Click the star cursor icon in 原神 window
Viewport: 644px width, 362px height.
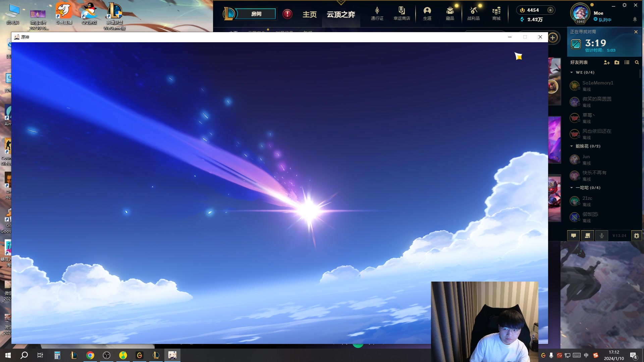(519, 56)
